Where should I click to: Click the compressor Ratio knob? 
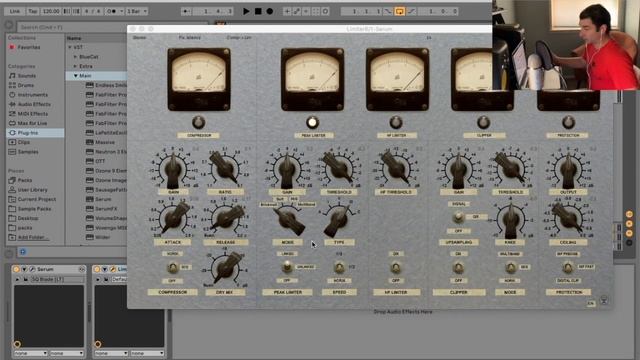coord(225,167)
